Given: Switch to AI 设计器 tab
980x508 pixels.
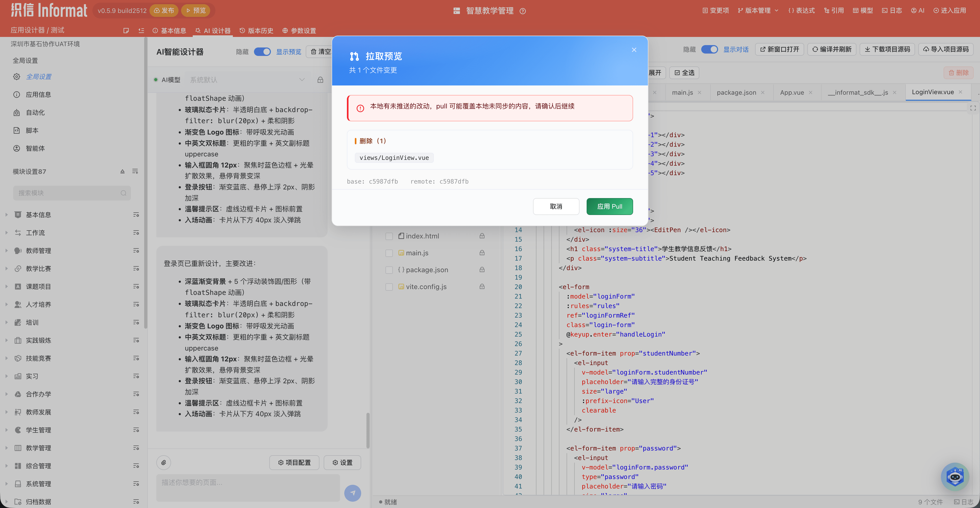Looking at the screenshot, I should pos(213,30).
